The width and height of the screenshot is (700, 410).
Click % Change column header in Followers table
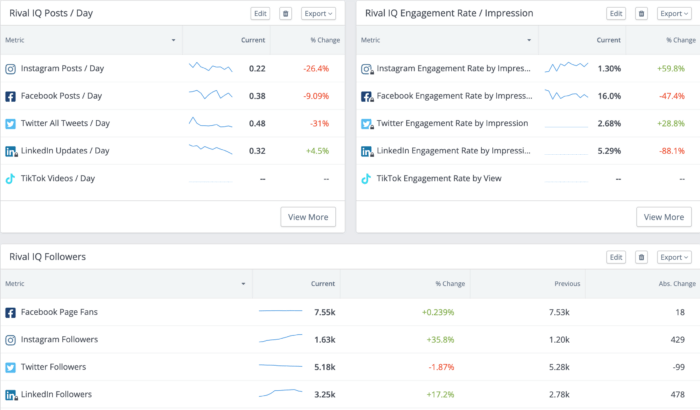(x=450, y=284)
